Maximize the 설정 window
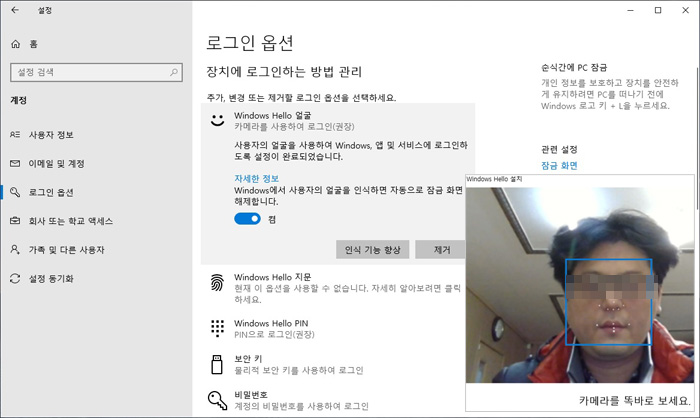The image size is (700, 418). tap(658, 10)
